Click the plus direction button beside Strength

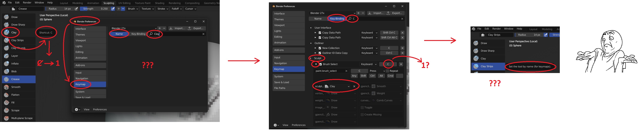click(x=119, y=9)
